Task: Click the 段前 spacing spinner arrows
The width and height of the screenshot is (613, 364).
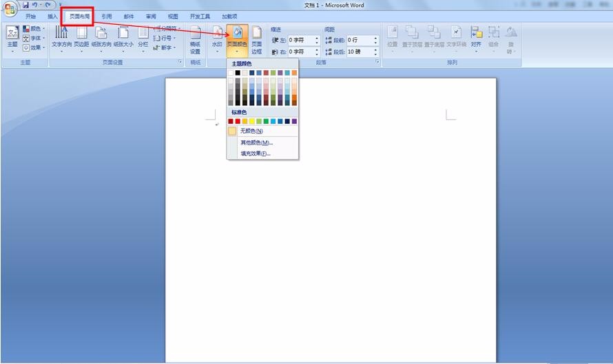Action: [376, 40]
